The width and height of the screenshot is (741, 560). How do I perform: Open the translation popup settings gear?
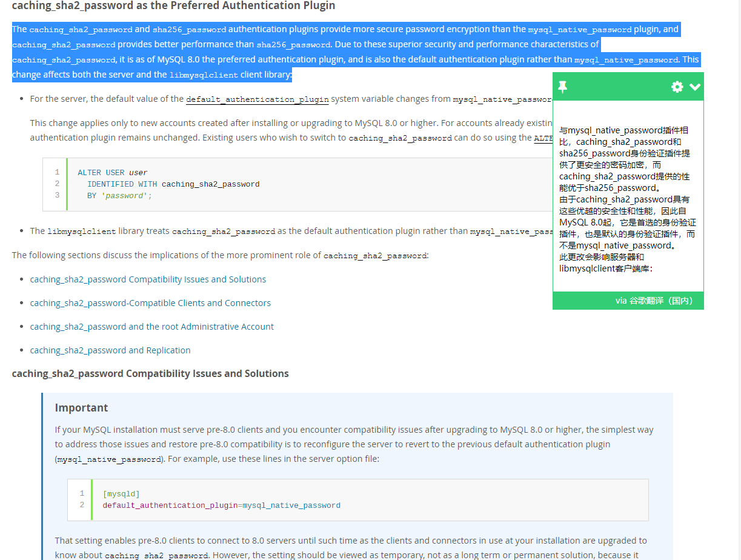677,87
